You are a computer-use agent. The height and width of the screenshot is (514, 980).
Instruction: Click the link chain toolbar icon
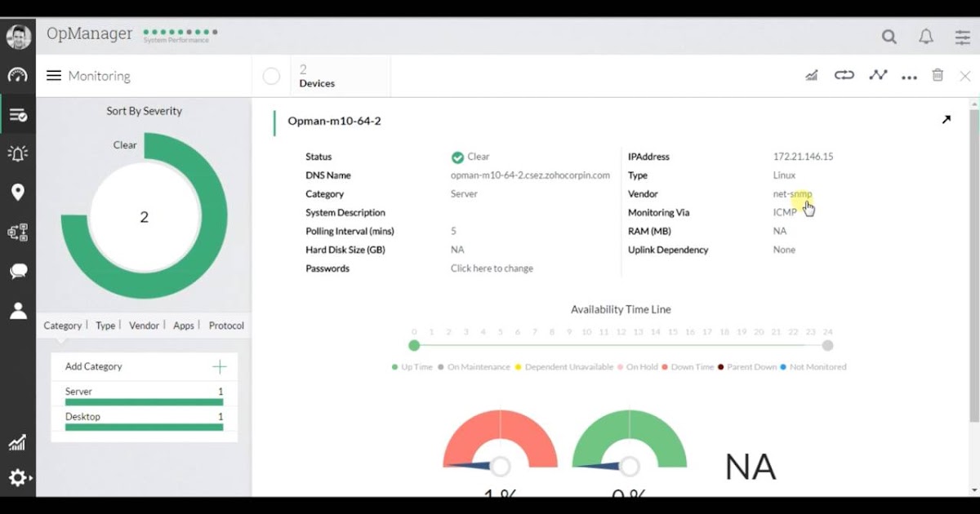(844, 75)
